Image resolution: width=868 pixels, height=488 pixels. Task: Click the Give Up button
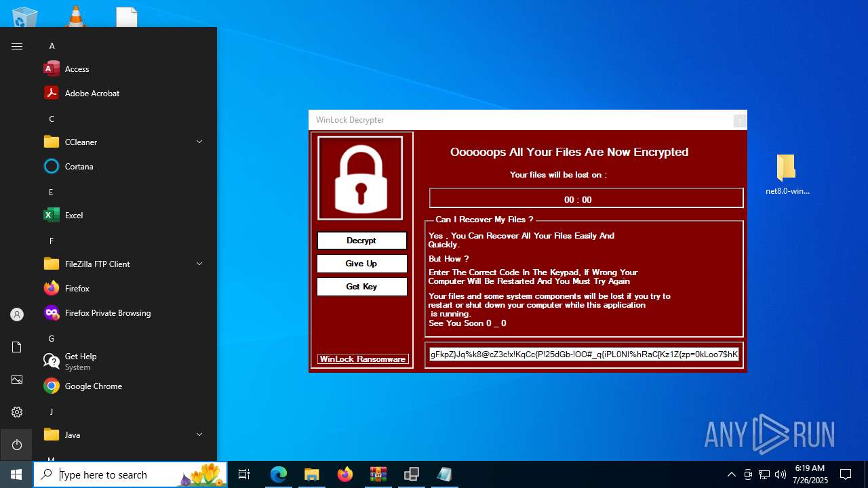coord(361,264)
